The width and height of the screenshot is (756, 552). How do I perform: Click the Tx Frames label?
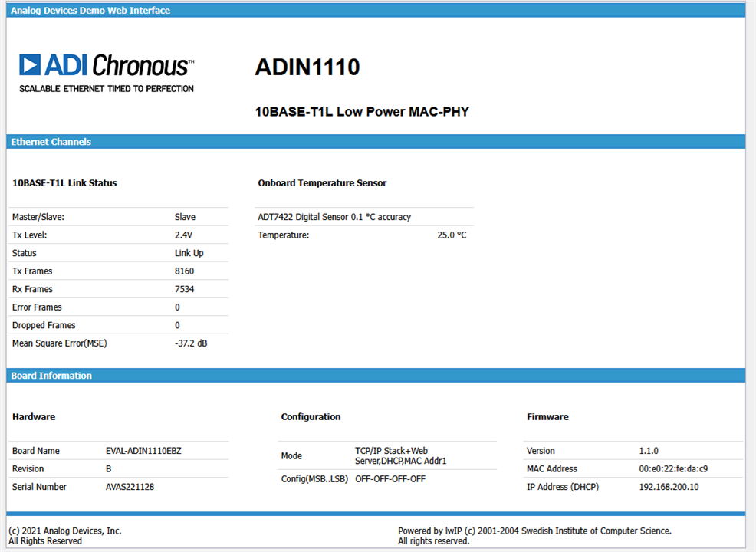[32, 271]
